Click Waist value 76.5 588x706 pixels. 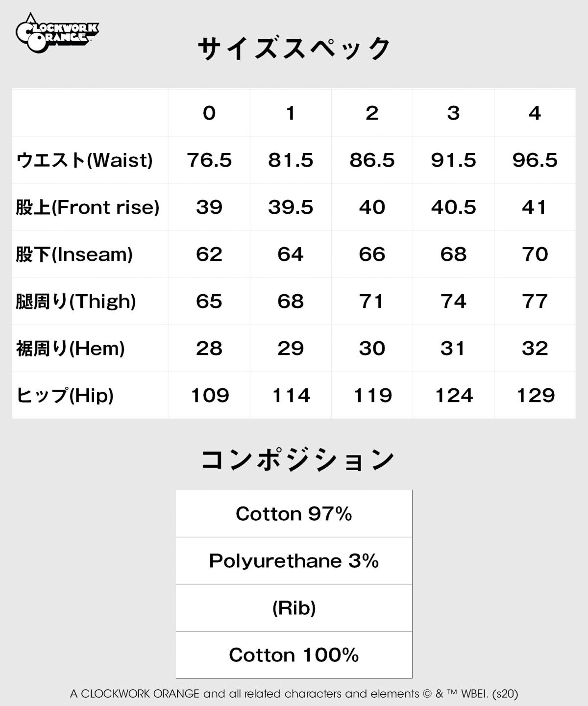tap(209, 160)
